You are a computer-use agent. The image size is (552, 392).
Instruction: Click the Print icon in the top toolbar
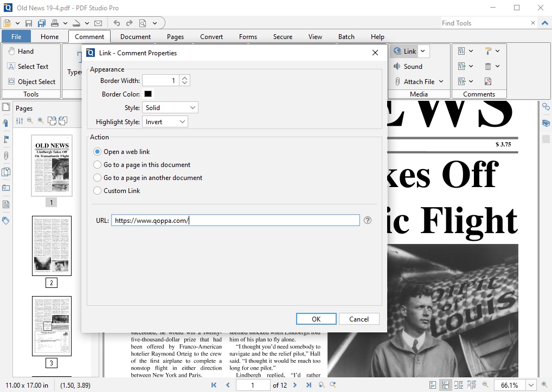(x=55, y=23)
